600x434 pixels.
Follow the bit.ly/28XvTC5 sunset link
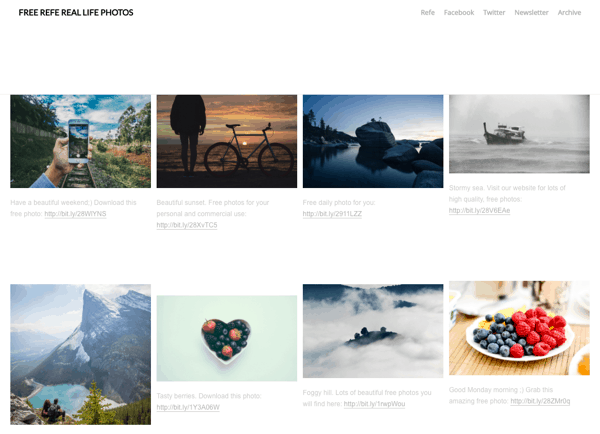click(187, 225)
